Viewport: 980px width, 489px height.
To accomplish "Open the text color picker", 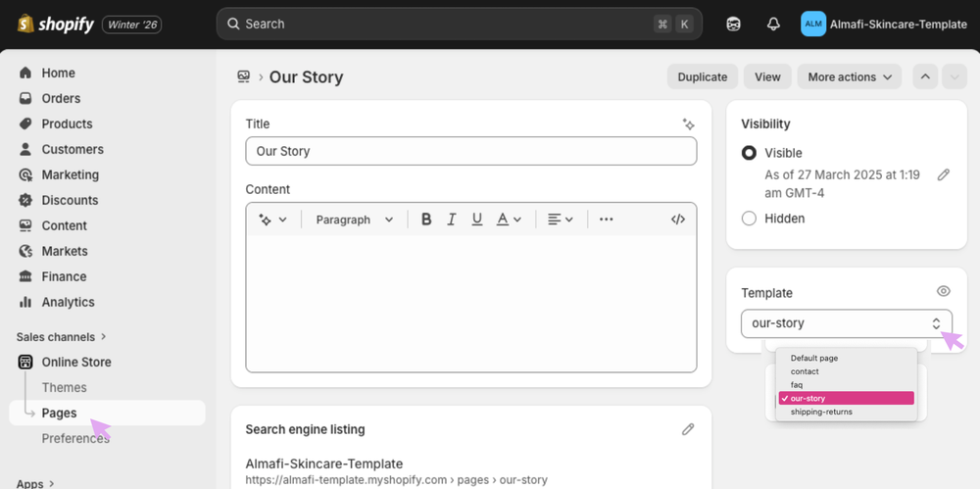I will 509,220.
